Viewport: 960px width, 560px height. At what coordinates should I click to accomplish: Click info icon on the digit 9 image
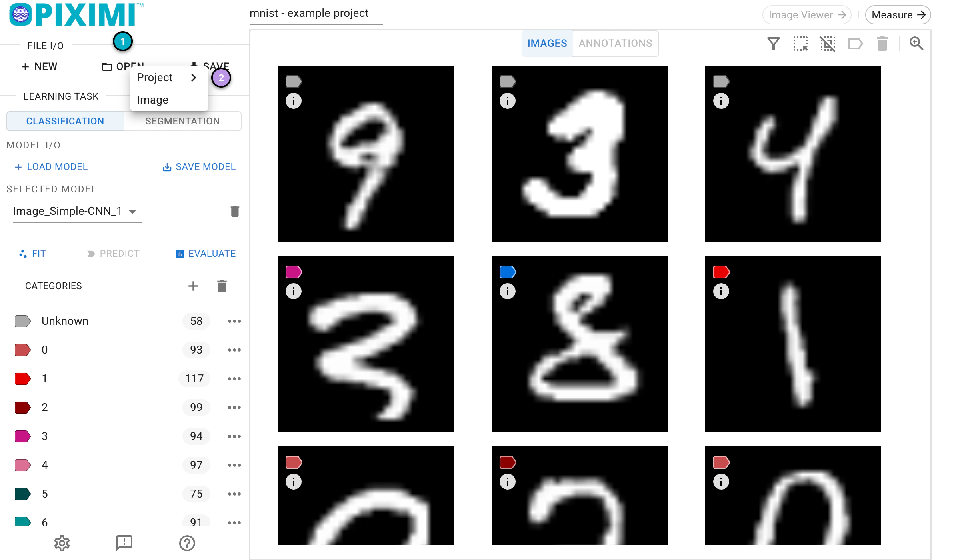pyautogui.click(x=294, y=101)
